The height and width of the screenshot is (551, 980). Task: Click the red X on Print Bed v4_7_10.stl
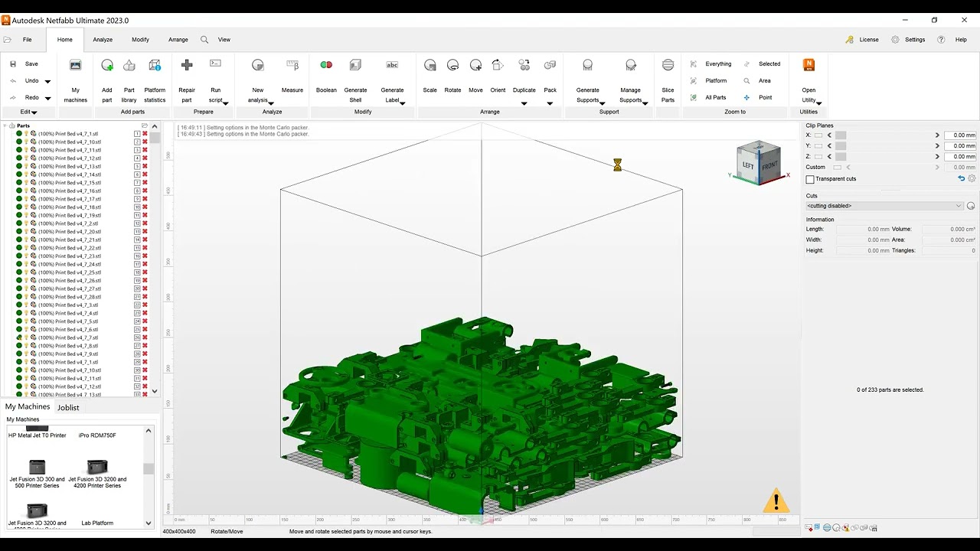pyautogui.click(x=145, y=142)
